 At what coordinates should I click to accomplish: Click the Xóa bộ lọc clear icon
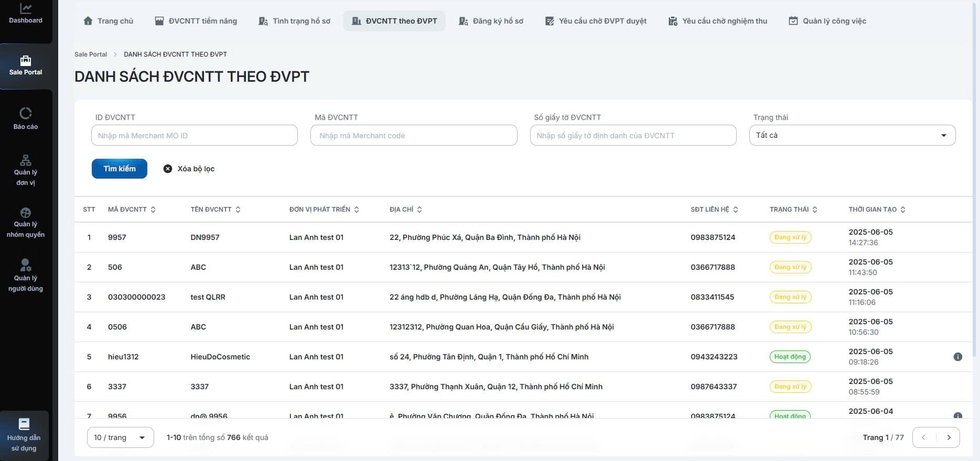[168, 169]
